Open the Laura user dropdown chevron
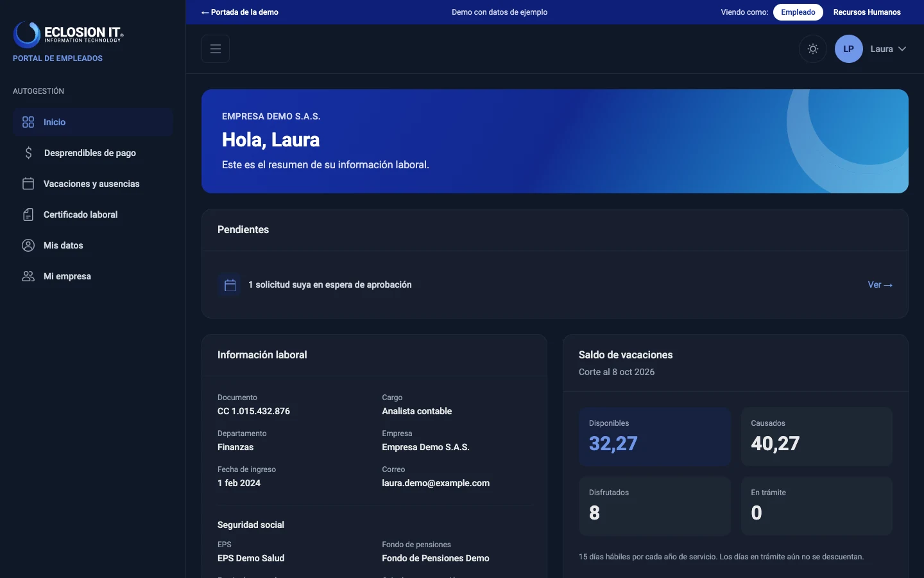 pyautogui.click(x=902, y=49)
